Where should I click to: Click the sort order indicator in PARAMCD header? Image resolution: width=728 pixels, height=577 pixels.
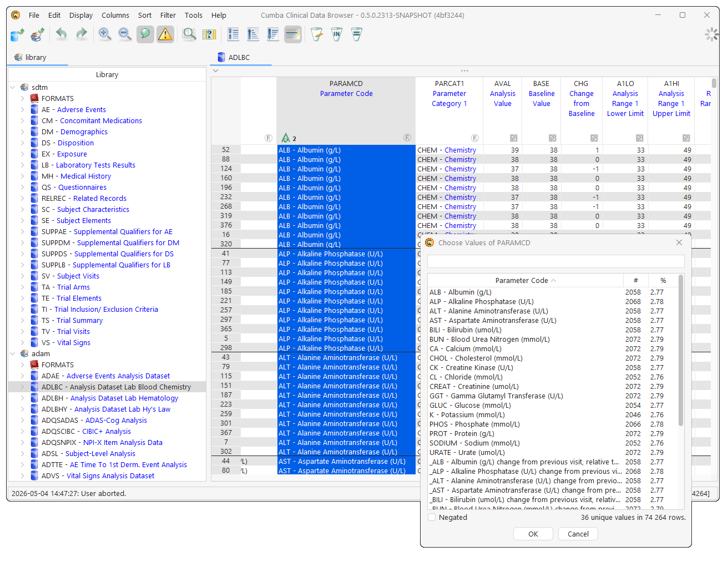(289, 138)
